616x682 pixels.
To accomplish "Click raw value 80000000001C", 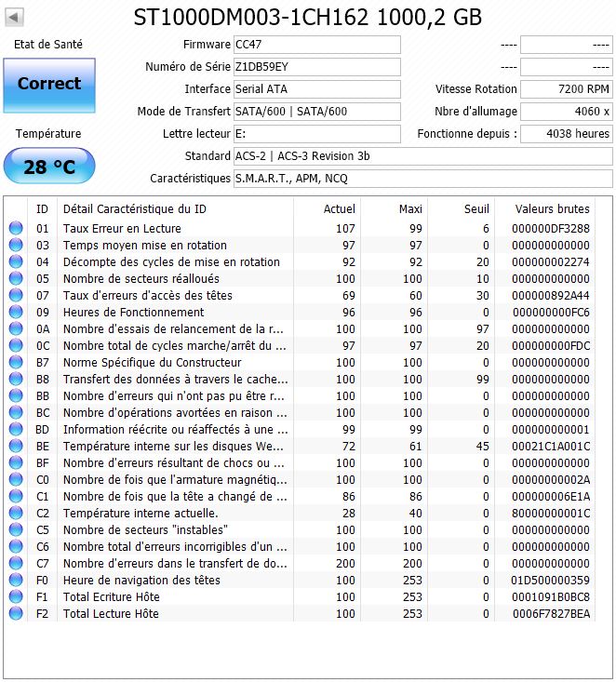I will click(550, 514).
